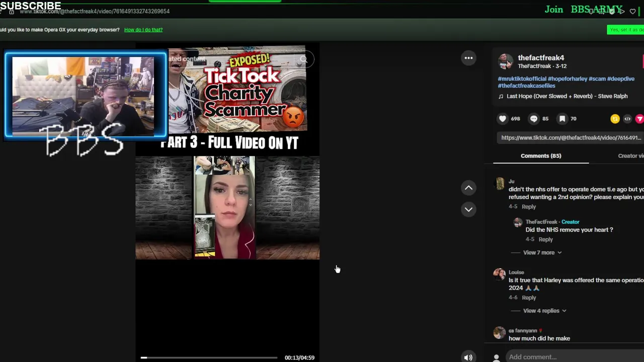Click Reply under TheFactFreak's creator comment
The height and width of the screenshot is (362, 644).
tap(545, 239)
